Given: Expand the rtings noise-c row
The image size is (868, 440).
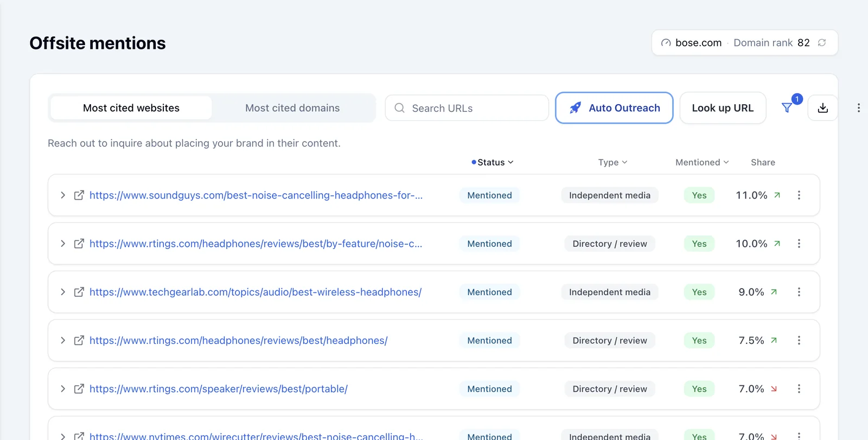Looking at the screenshot, I should click(63, 244).
